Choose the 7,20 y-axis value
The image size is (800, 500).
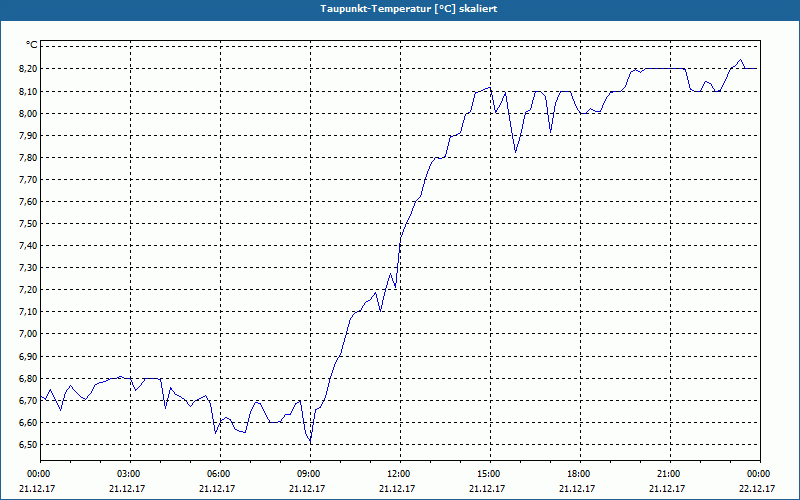point(28,289)
